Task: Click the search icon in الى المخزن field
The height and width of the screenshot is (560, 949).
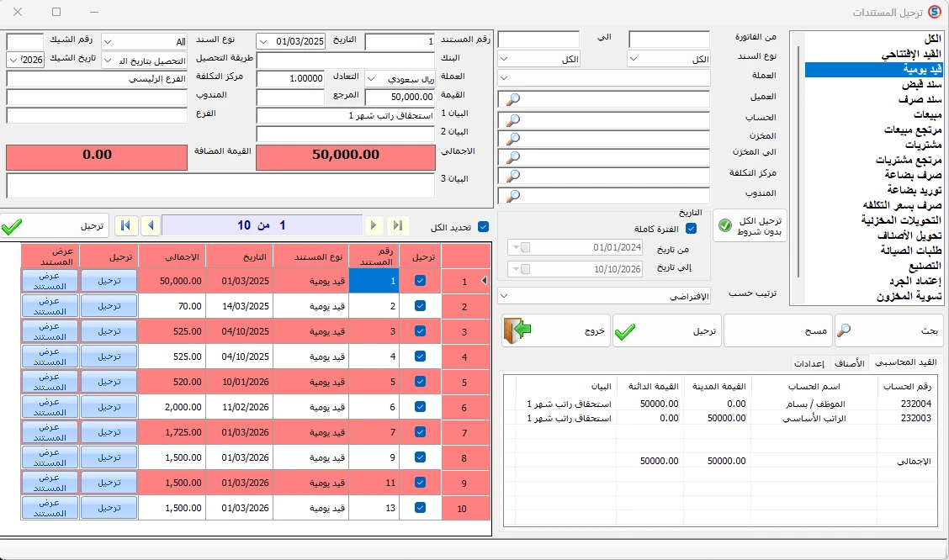Action: [x=512, y=157]
